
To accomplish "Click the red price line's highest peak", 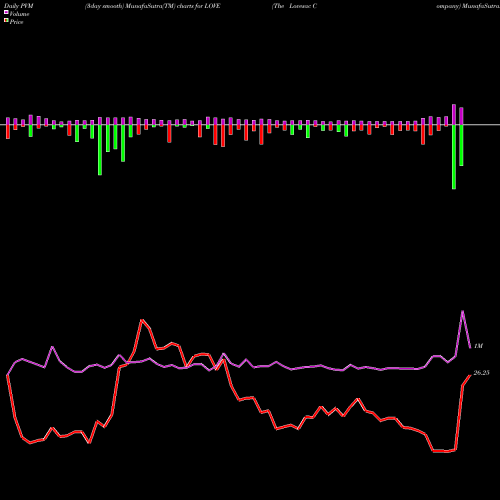I will 142,320.
